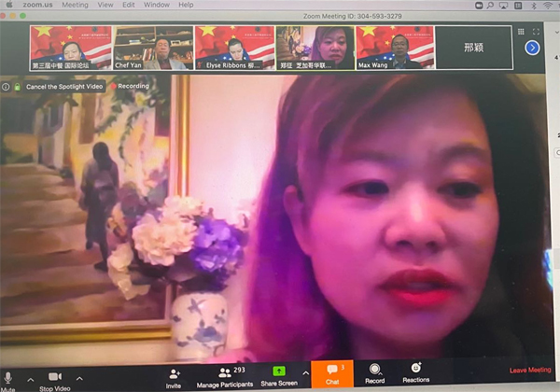Select the 邢颖 participant tile
Image resolution: width=560 pixels, height=392 pixels.
(473, 48)
